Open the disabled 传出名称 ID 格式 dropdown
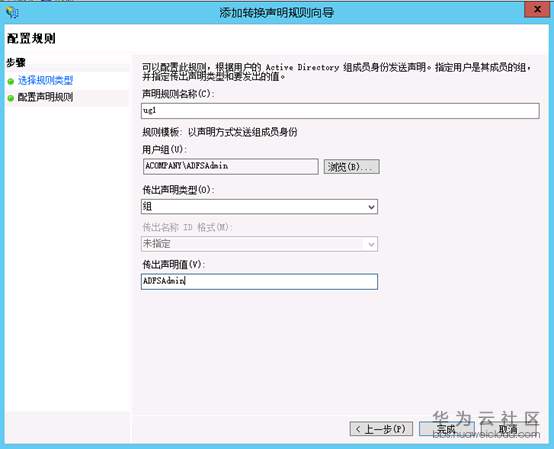Viewport: 554px width, 449px height. tap(259, 244)
